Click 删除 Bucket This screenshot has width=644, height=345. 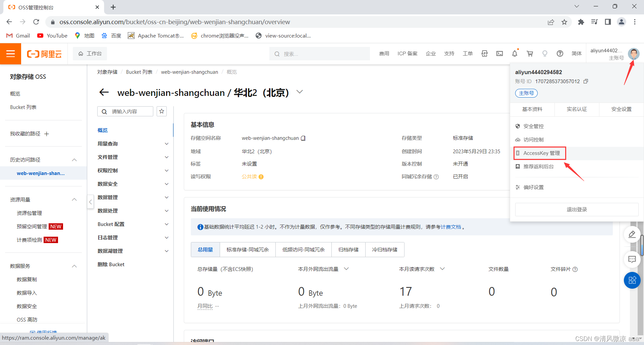[x=111, y=265]
